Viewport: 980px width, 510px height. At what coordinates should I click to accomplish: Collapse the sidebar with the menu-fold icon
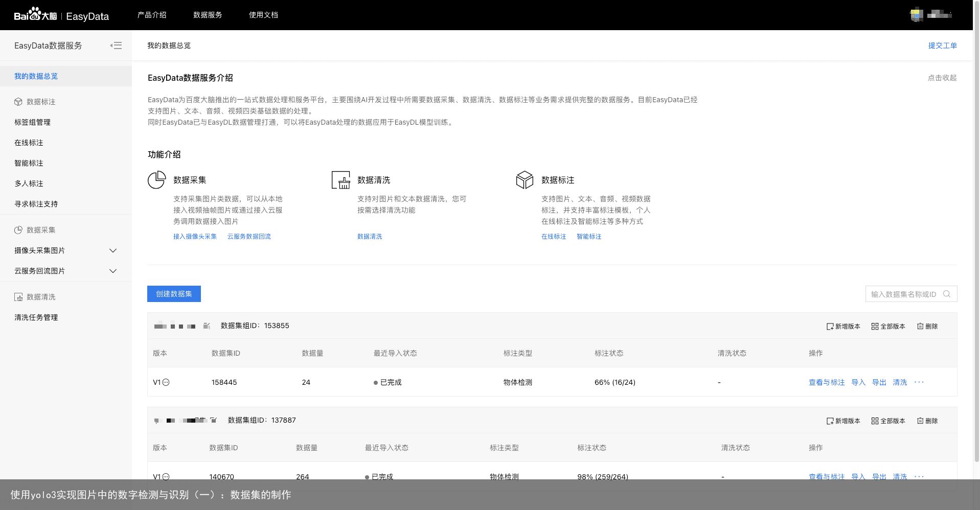(116, 45)
